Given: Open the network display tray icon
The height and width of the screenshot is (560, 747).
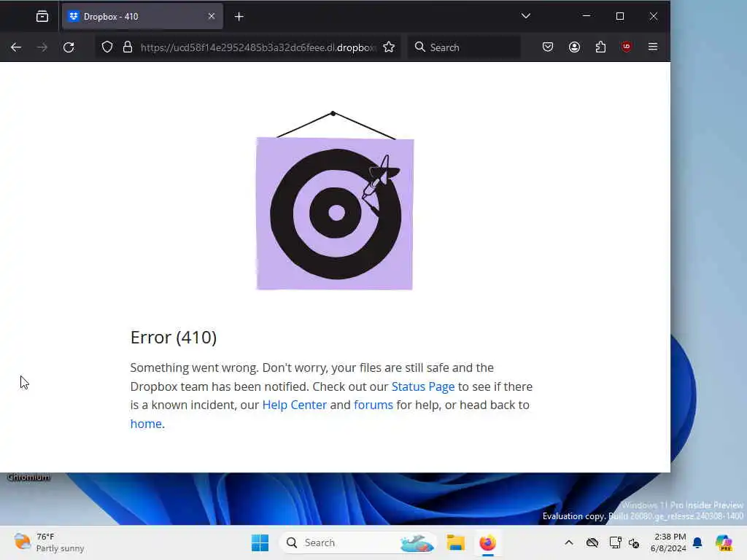Looking at the screenshot, I should pos(615,542).
